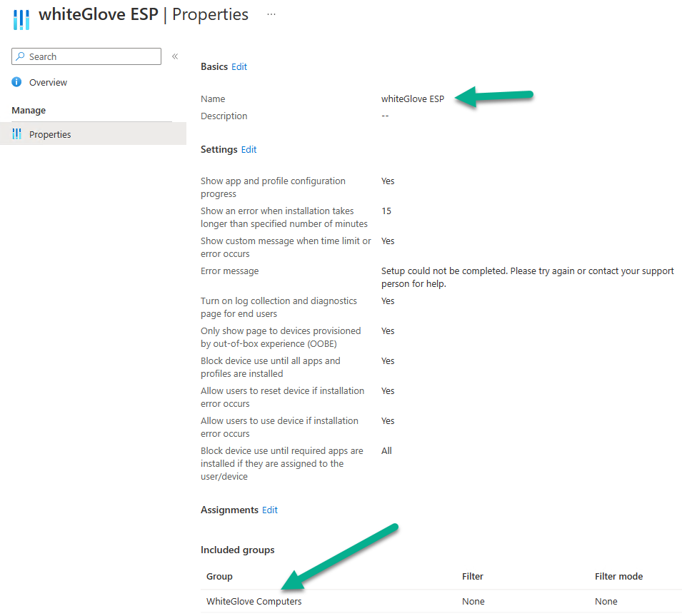This screenshot has width=682, height=616.
Task: Click the search magnifier icon
Action: click(20, 56)
